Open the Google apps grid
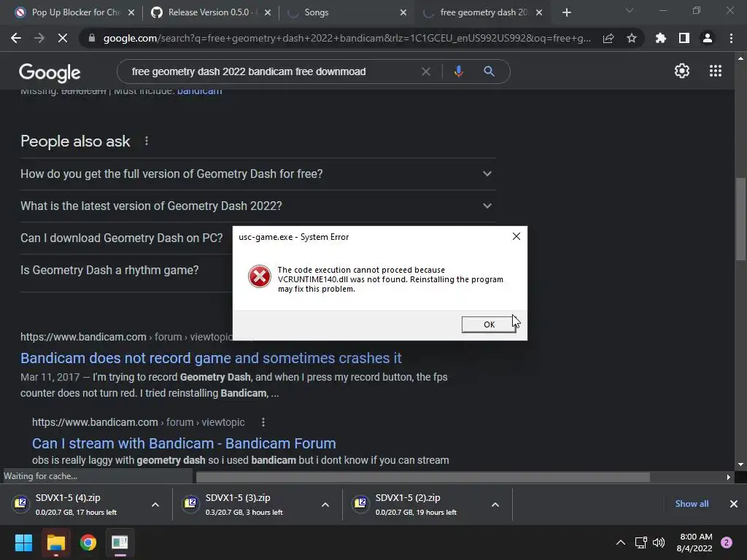The width and height of the screenshot is (747, 560). [716, 71]
